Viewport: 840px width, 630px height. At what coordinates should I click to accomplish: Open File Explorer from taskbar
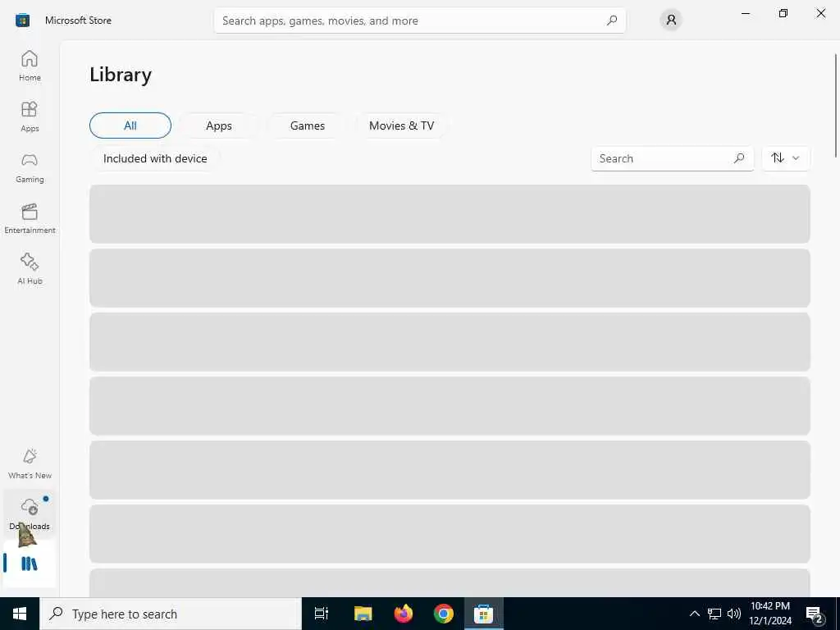(x=363, y=614)
